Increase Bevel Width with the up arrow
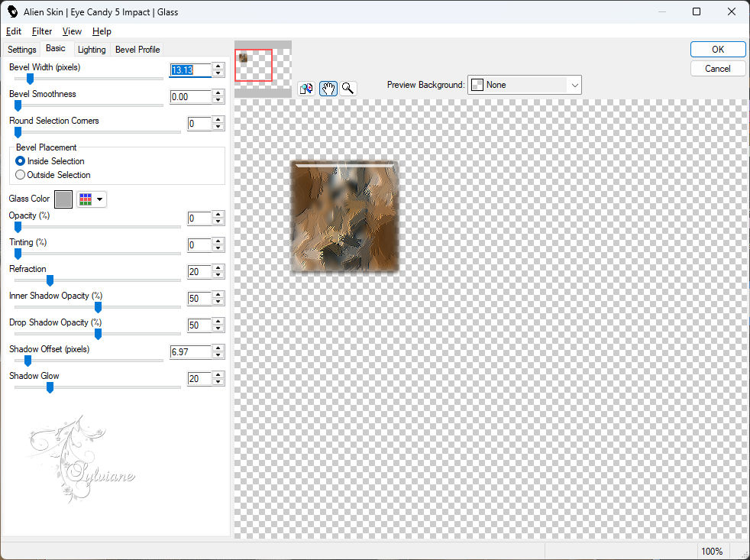The height and width of the screenshot is (560, 750). (x=218, y=66)
